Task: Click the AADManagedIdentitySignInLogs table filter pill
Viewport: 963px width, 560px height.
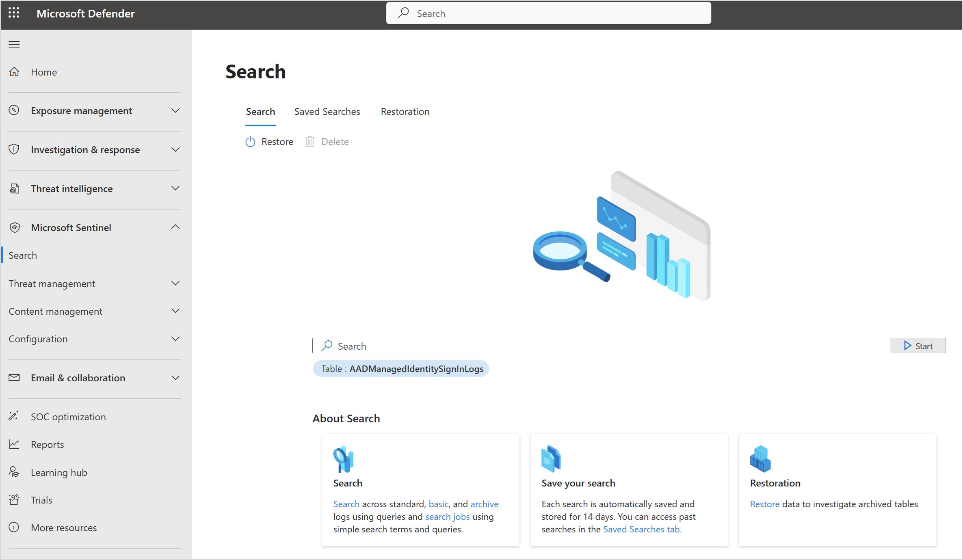Action: pos(401,369)
